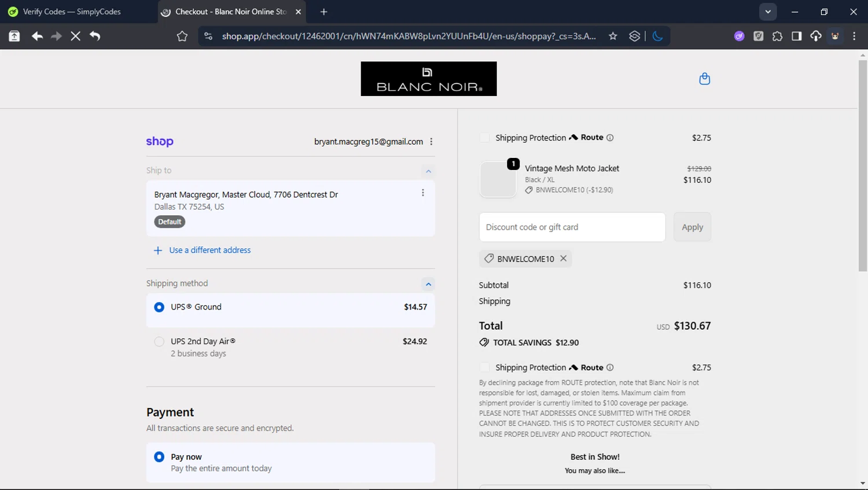Open account options menu beside email
Viewport: 868px width, 490px height.
[431, 142]
